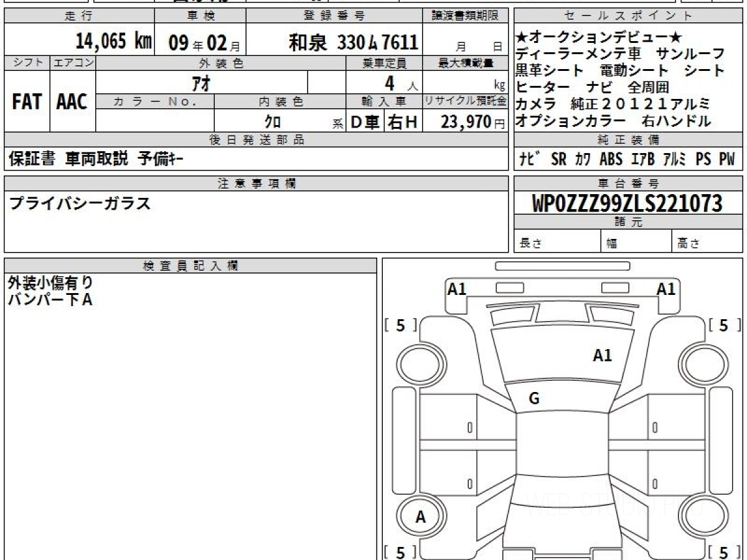Select the interior color value クロ

click(273, 123)
